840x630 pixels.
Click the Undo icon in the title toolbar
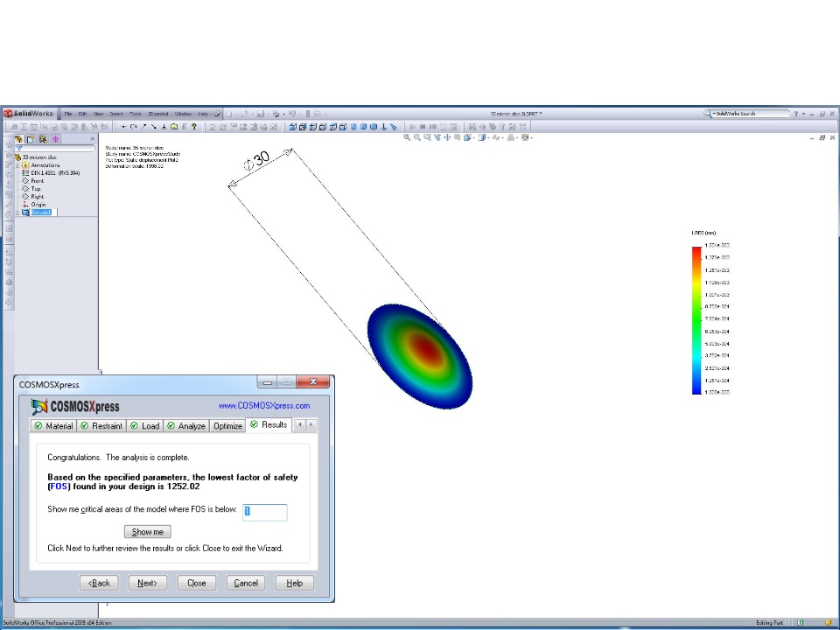tap(292, 114)
